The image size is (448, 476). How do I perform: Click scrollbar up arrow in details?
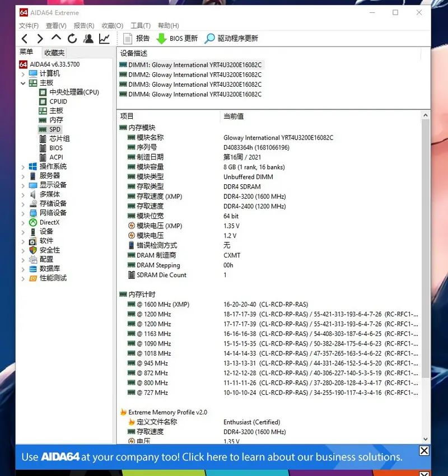click(425, 115)
